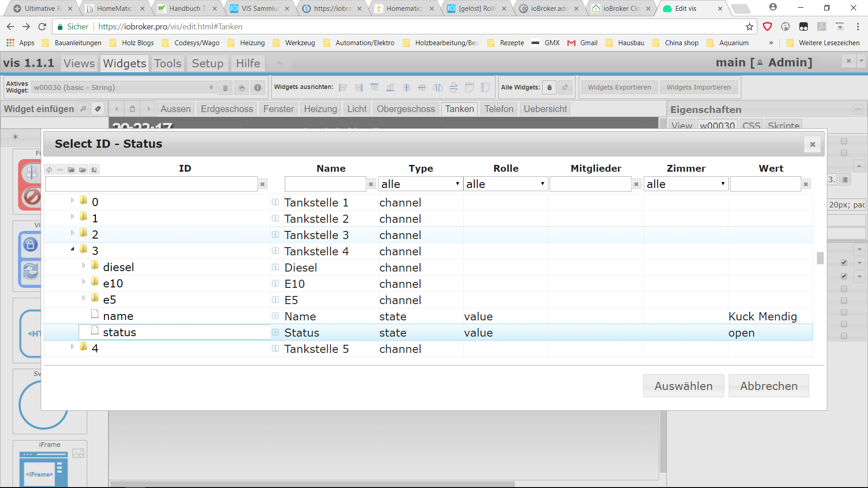Clear the ID filter with its x button
The width and height of the screenshot is (868, 488).
[x=262, y=184]
